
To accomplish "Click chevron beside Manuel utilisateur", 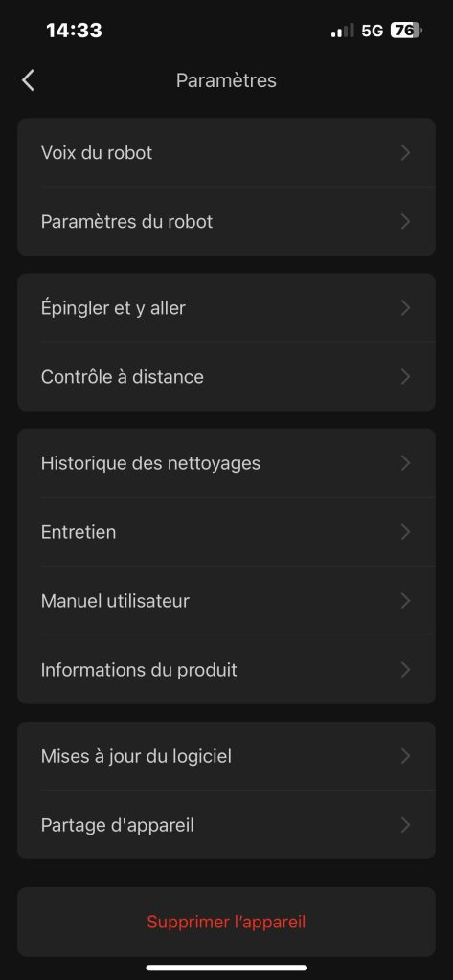I will tap(405, 601).
